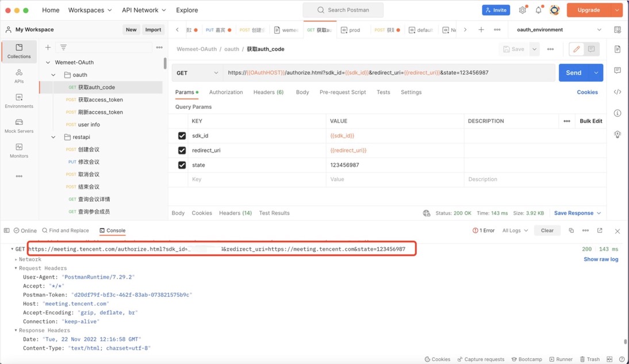Click the plus icon to create collection
The image size is (629, 364).
pos(48,47)
